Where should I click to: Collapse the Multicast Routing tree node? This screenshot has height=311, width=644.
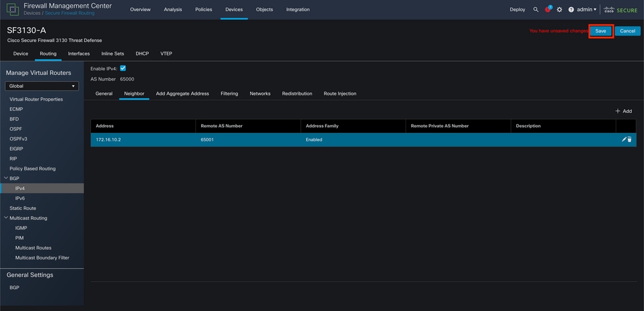pos(6,218)
